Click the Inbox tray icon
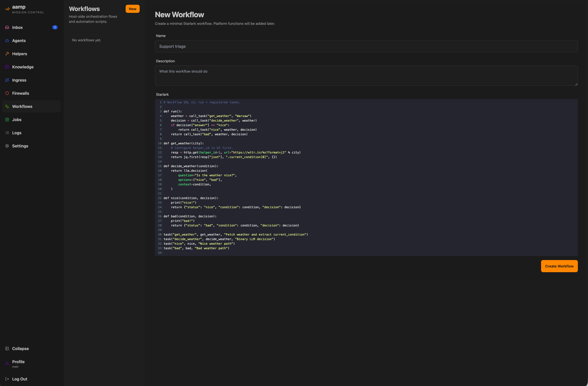Viewport: 588px width, 386px height. click(x=7, y=27)
